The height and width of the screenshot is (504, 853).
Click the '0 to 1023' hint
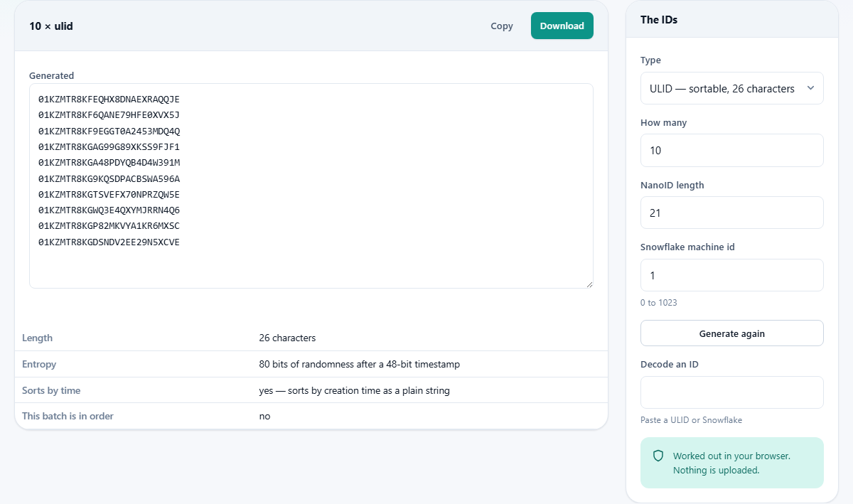[659, 303]
